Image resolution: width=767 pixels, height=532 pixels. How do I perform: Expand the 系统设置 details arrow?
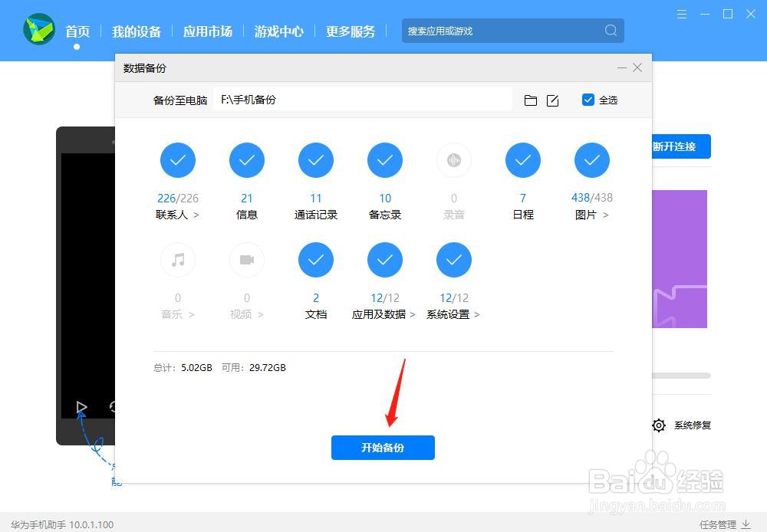pos(477,314)
